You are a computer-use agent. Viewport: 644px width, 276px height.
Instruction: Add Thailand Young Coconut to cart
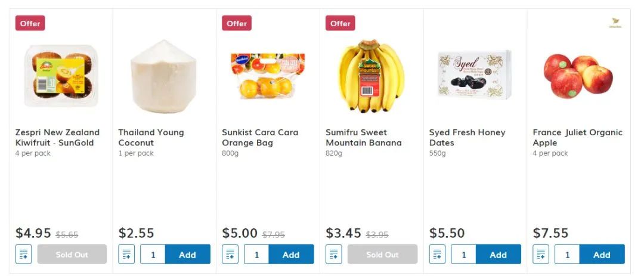coord(187,255)
